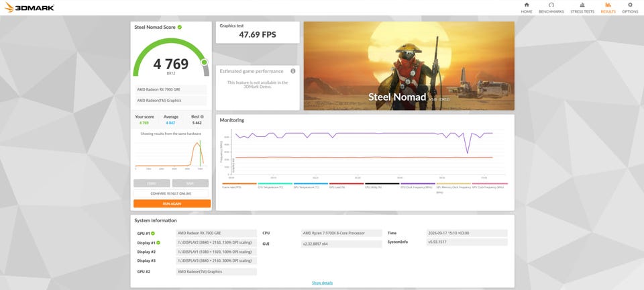Click the AMD Ryzen 7 9700X CPU field

click(341, 234)
